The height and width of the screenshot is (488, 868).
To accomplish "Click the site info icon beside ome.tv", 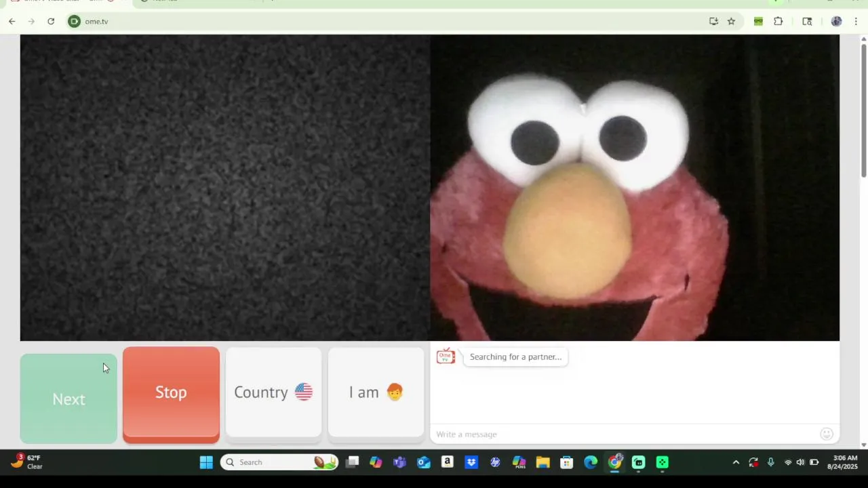I will (x=74, y=22).
